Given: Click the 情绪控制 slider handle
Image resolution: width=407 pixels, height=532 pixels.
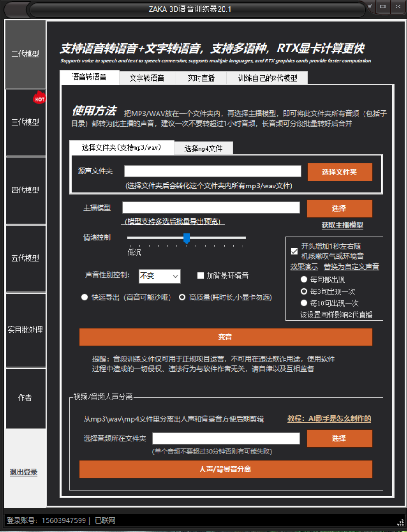Looking at the screenshot, I should click(187, 238).
